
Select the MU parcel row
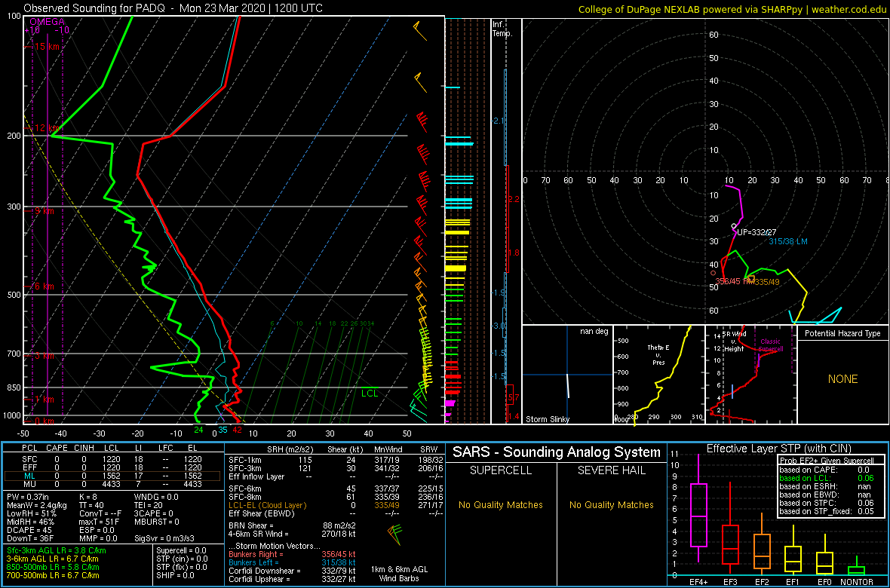112,485
